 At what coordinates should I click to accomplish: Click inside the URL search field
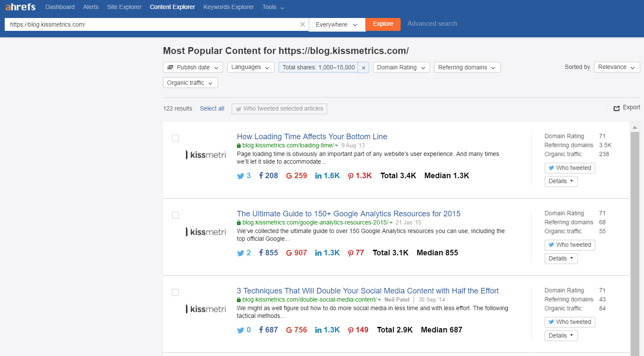(150, 24)
